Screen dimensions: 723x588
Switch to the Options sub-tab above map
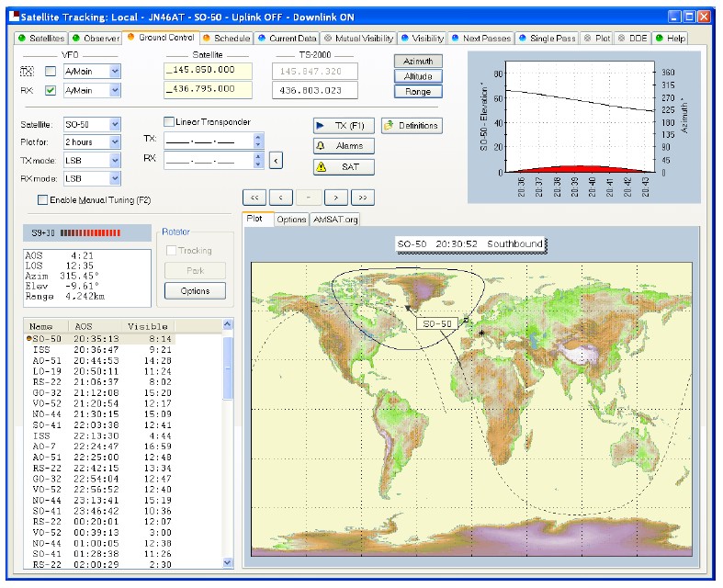(x=291, y=220)
